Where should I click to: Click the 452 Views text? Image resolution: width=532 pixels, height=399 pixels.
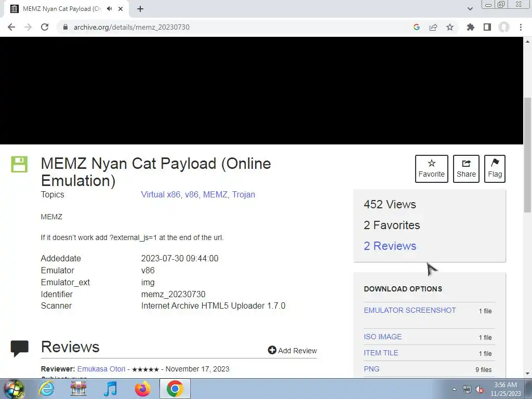(390, 204)
